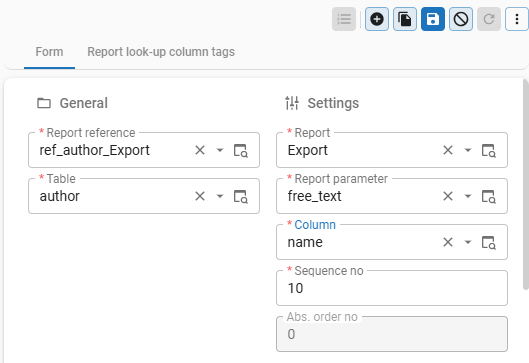Image resolution: width=529 pixels, height=363 pixels.
Task: Save the record with floppy icon
Action: pos(433,19)
